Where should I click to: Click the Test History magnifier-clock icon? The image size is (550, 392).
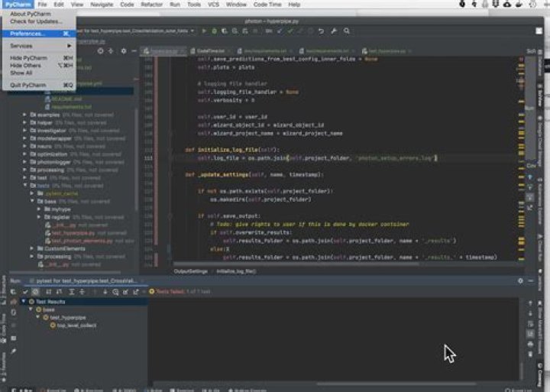pyautogui.click(x=115, y=292)
